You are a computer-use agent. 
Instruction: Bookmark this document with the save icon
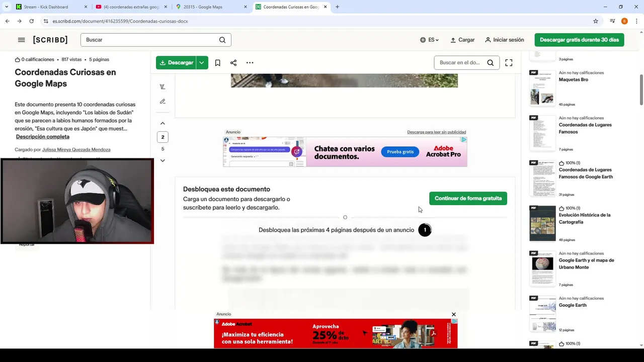(217, 63)
